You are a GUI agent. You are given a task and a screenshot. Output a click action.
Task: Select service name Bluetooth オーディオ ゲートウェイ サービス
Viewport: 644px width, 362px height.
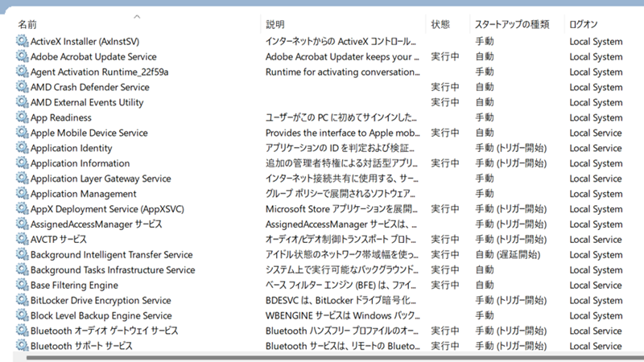(105, 331)
